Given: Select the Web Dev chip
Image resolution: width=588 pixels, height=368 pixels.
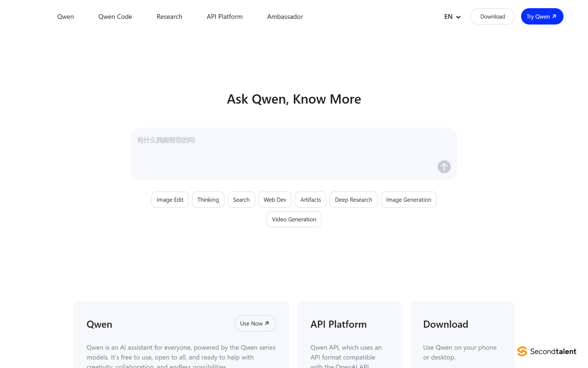Looking at the screenshot, I should (275, 200).
